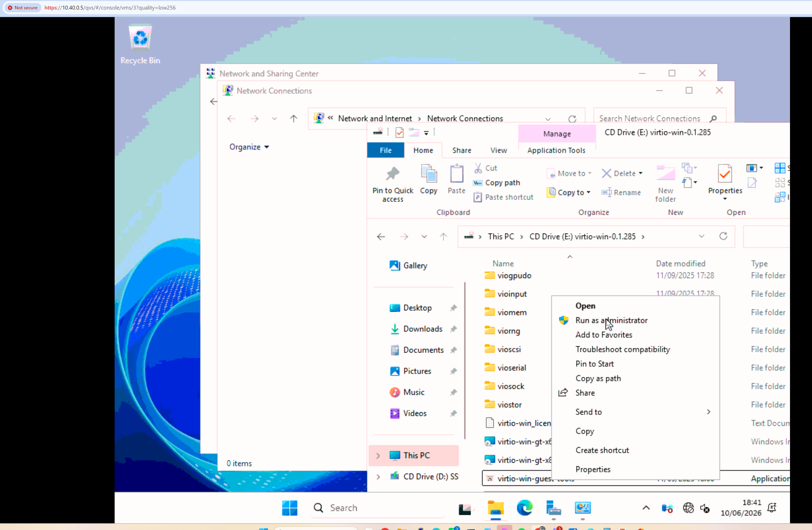Choose Run as administrator

click(635, 320)
